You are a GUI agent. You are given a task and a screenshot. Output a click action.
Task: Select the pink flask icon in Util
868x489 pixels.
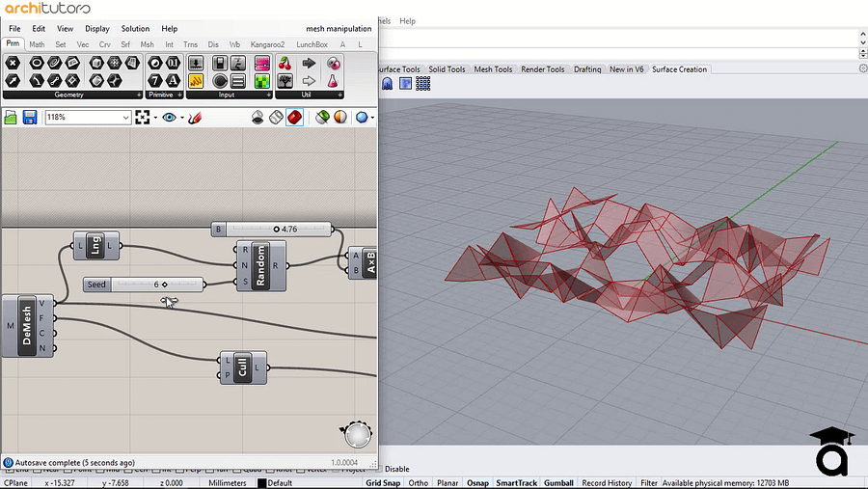[x=333, y=81]
